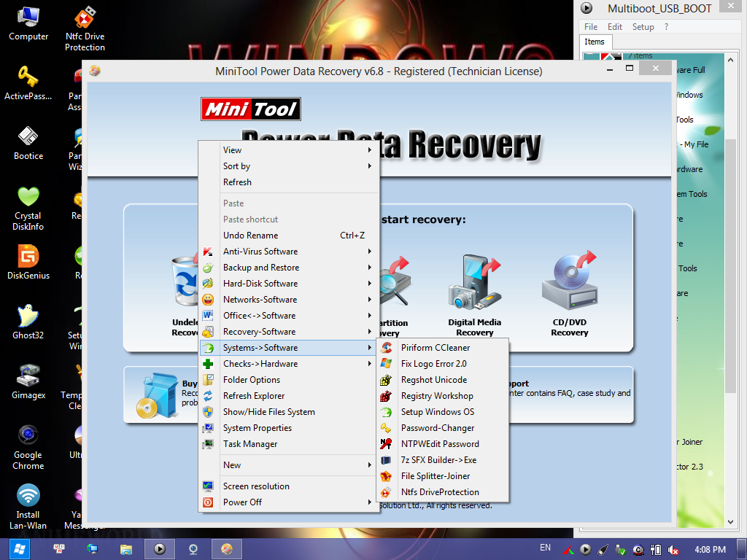Open Gimagex desktop icon
The width and height of the screenshot is (747, 560).
[x=28, y=382]
